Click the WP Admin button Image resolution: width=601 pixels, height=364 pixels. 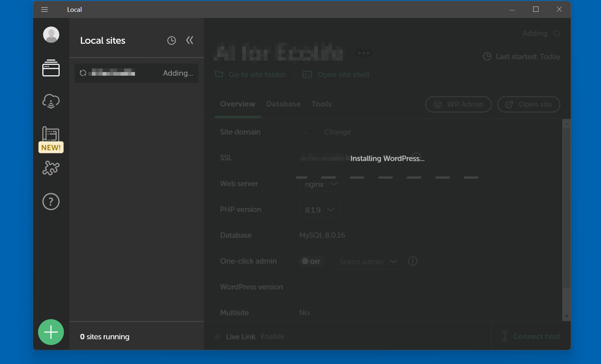tap(458, 104)
